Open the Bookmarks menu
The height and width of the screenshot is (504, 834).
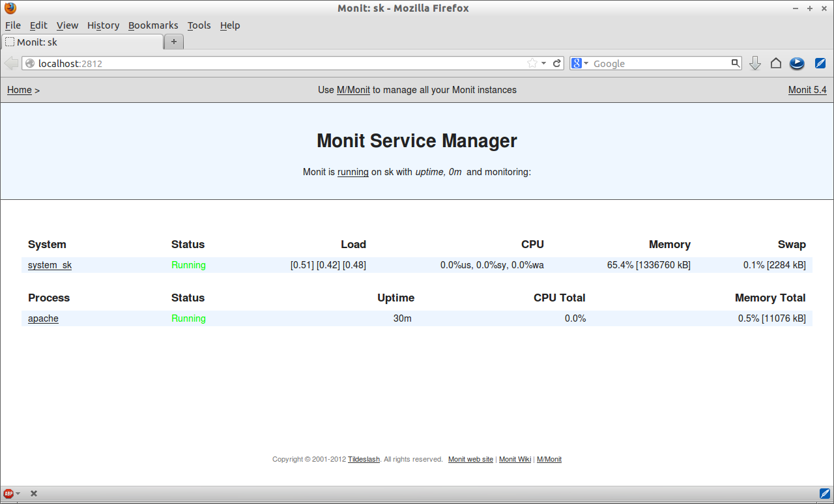(153, 25)
